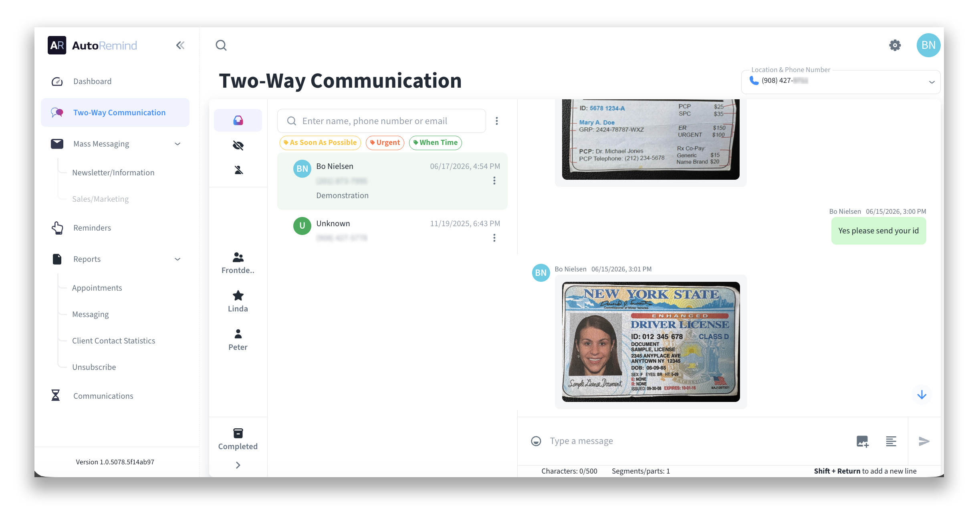Expand the inbox panel arrow
Screen dimensions: 980x522
click(x=238, y=465)
